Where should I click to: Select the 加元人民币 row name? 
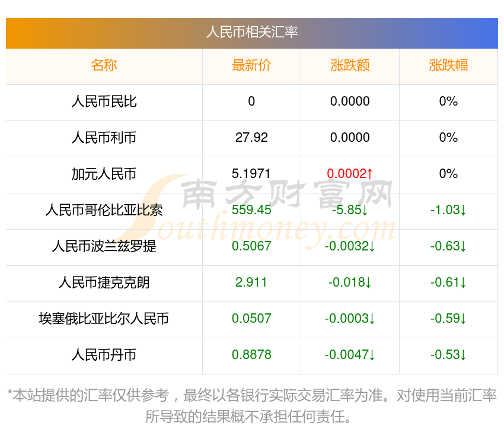pyautogui.click(x=104, y=174)
